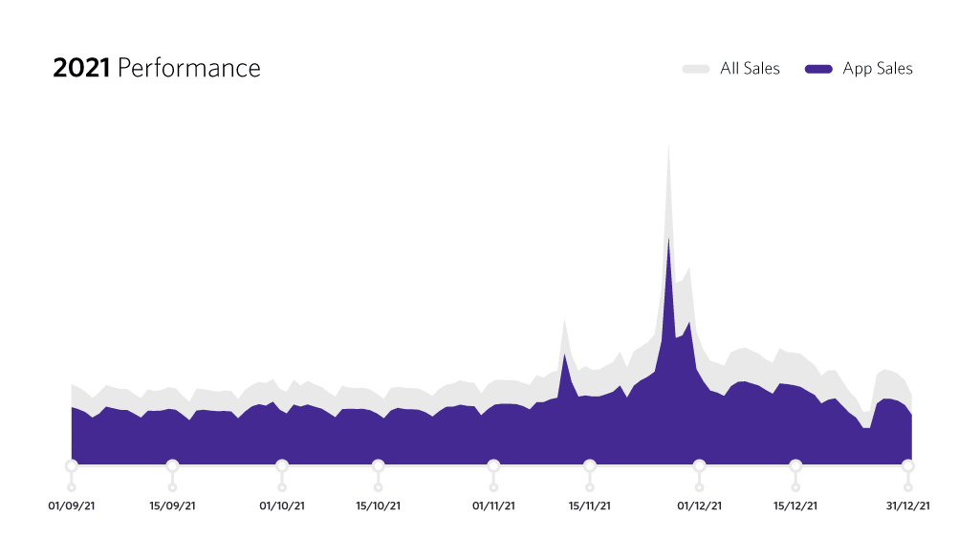The image size is (980, 560).
Task: Click the marker circle above 15/11/21
Action: pyautogui.click(x=590, y=465)
